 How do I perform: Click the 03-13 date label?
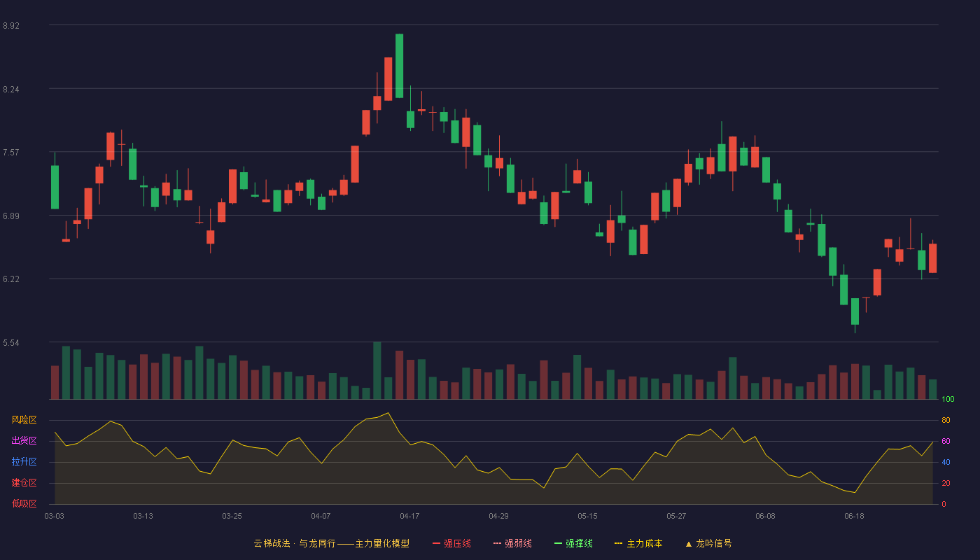(143, 516)
